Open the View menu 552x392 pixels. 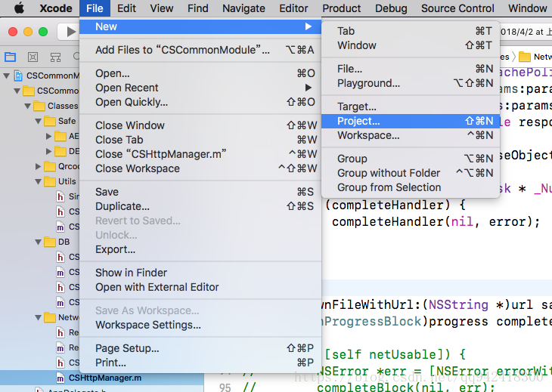[x=162, y=8]
